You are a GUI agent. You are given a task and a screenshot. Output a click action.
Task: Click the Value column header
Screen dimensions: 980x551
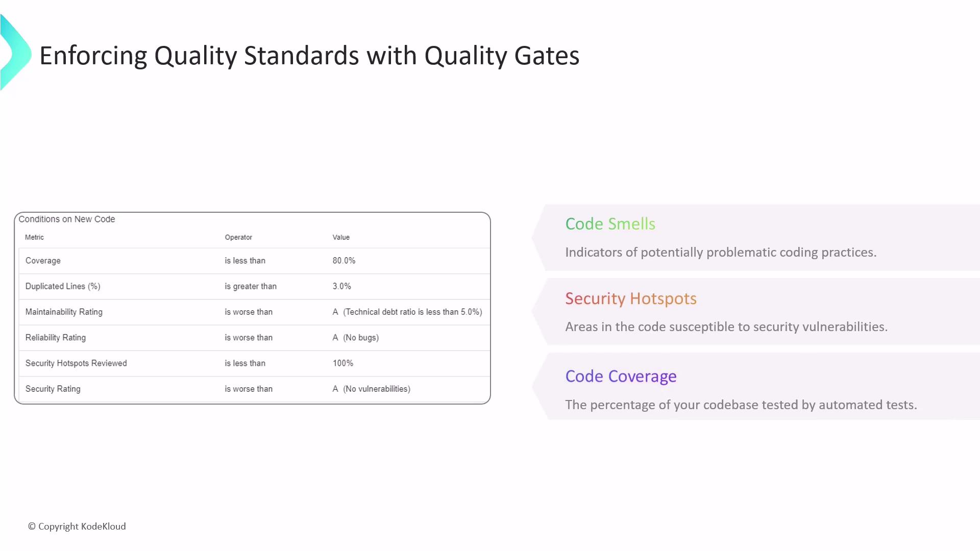[341, 237]
